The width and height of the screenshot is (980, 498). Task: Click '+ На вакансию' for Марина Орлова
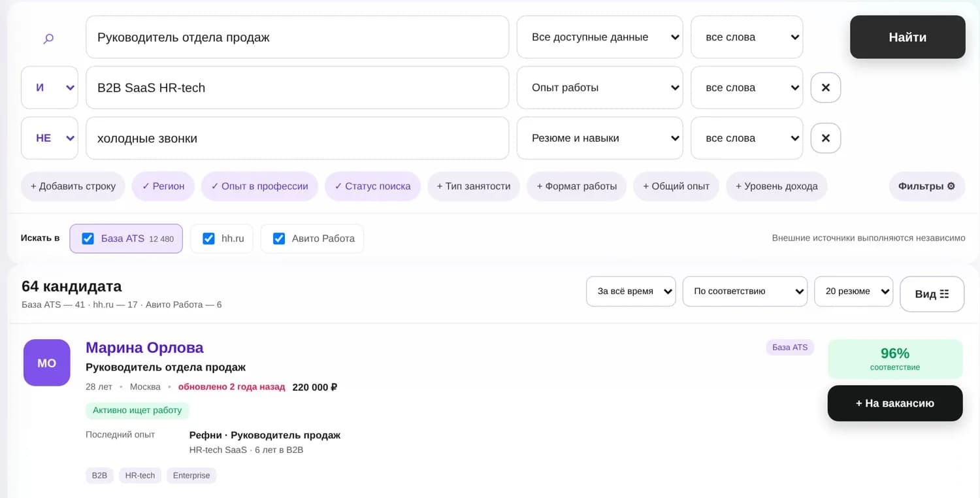[x=895, y=403]
